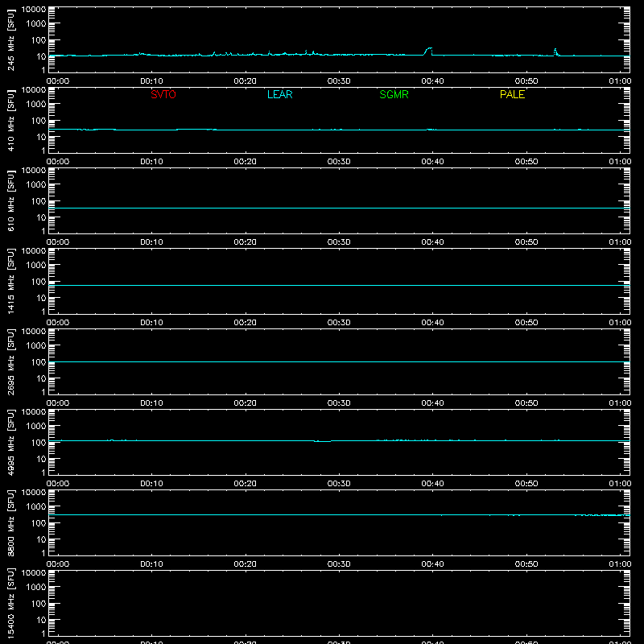Image resolution: width=644 pixels, height=644 pixels.
Task: Click the noisy end of the 8800 MHz line
Action: (602, 515)
